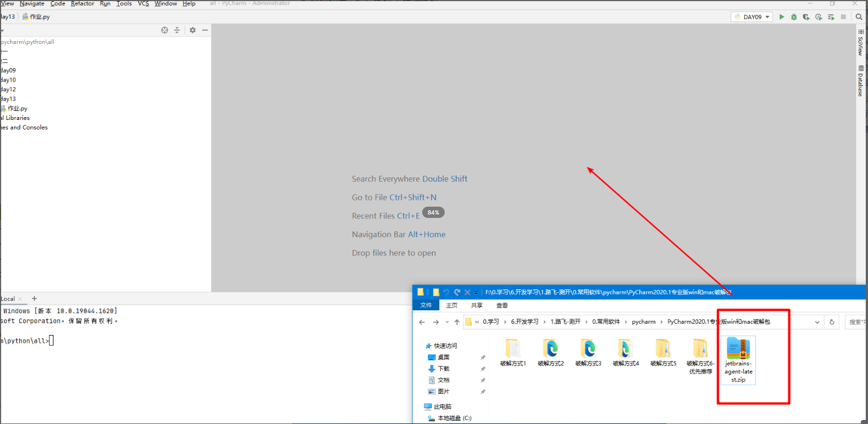Expand the Explorer address bar history dropdown
The width and height of the screenshot is (868, 424).
(818, 322)
